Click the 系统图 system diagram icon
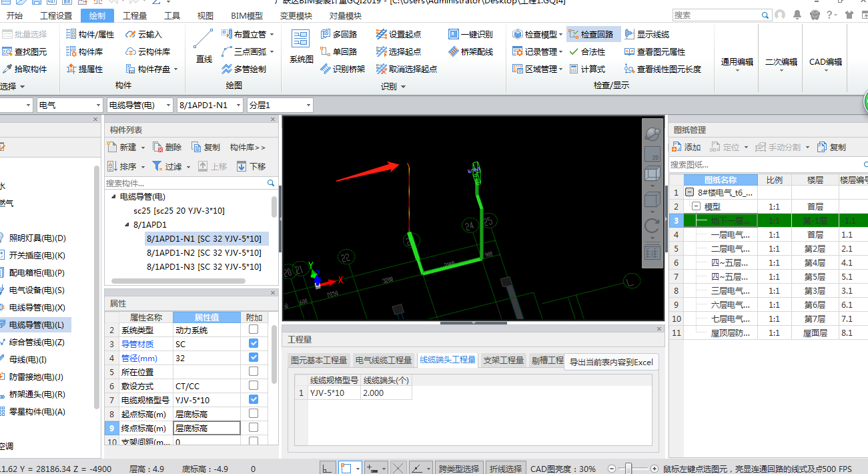 tap(301, 47)
